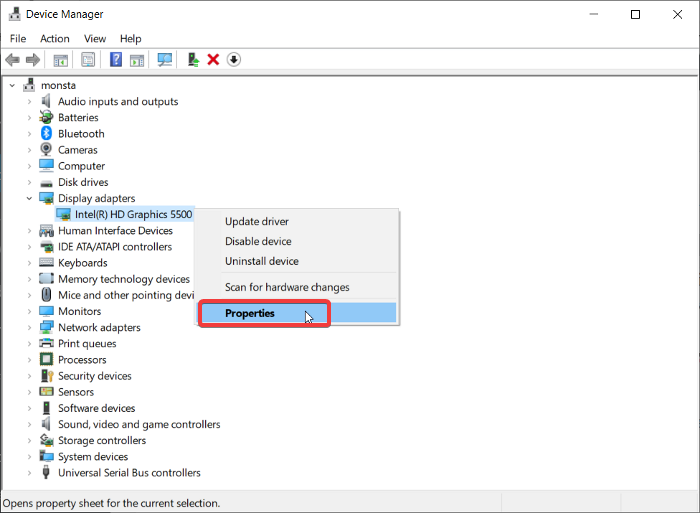This screenshot has width=700, height=513.
Task: Click the Processors chip icon
Action: 46,359
